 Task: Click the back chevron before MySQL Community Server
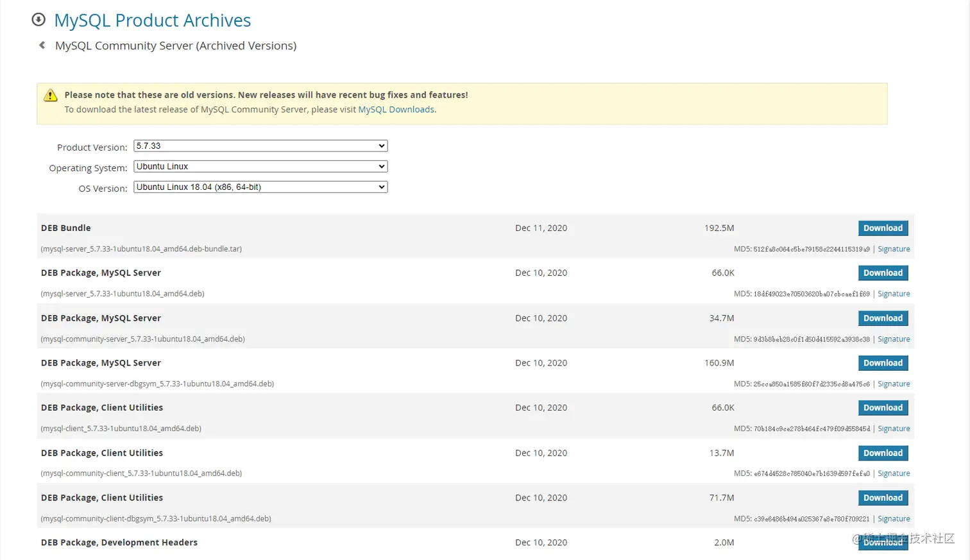pos(42,45)
